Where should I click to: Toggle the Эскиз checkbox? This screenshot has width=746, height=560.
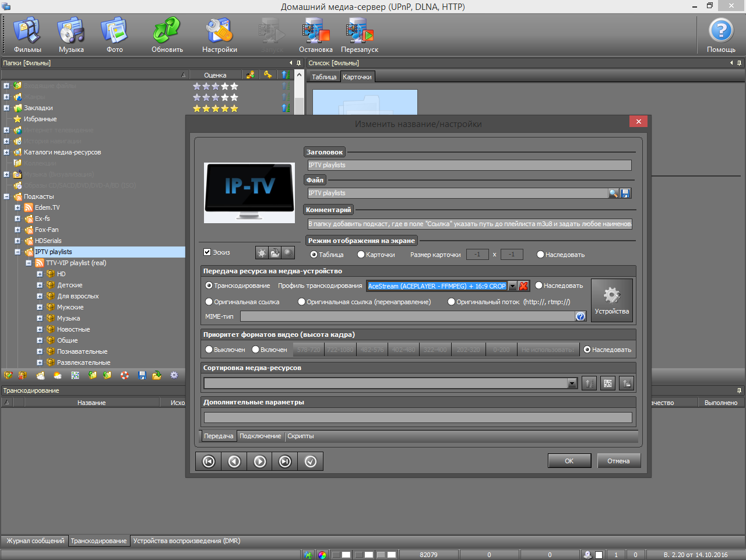(207, 252)
